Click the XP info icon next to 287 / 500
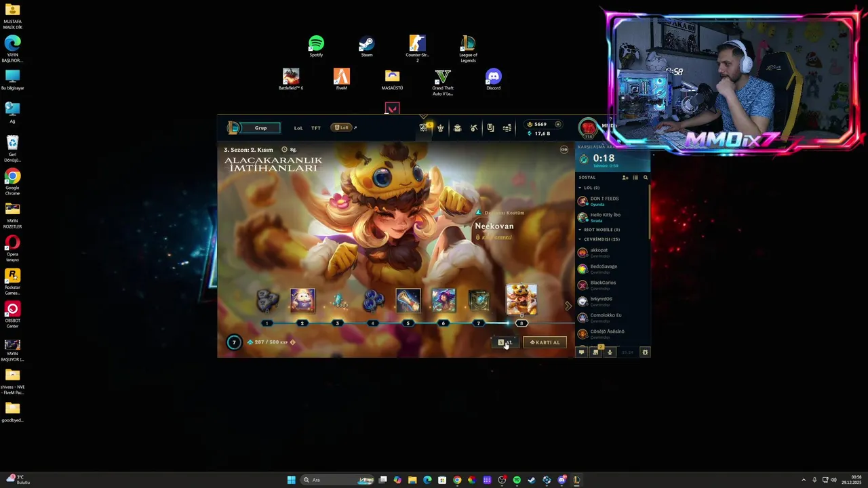 click(293, 342)
